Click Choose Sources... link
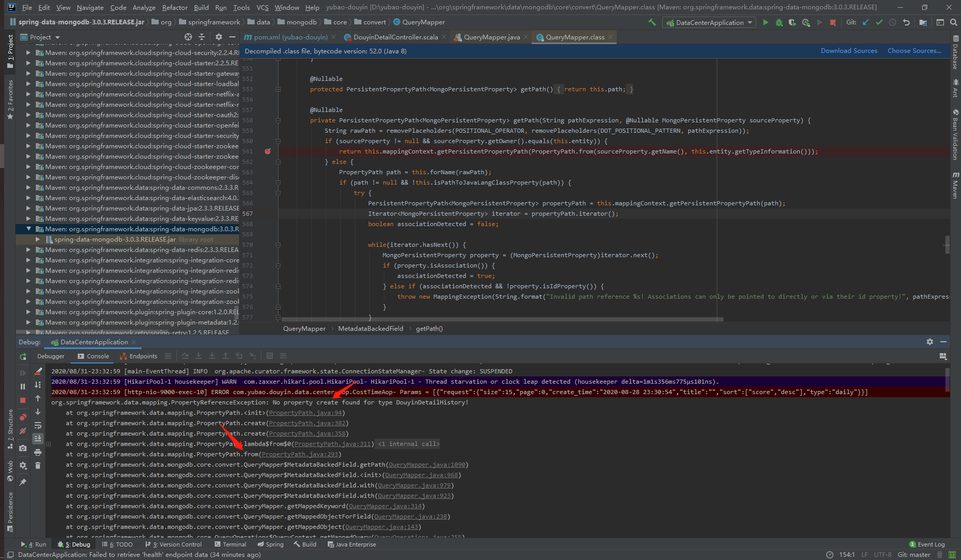This screenshot has width=961, height=560. (x=914, y=51)
